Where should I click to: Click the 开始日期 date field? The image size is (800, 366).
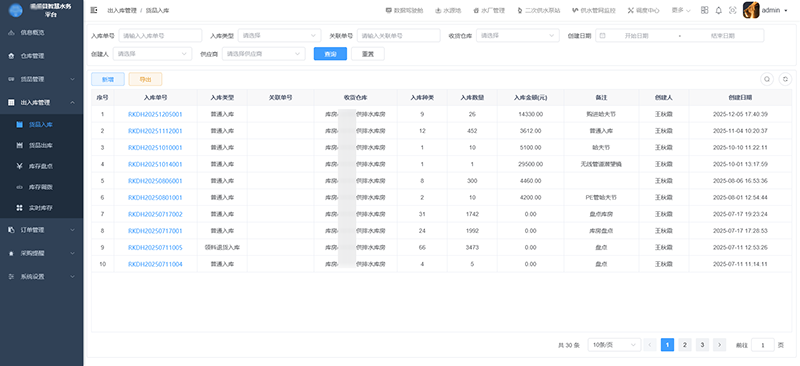637,36
